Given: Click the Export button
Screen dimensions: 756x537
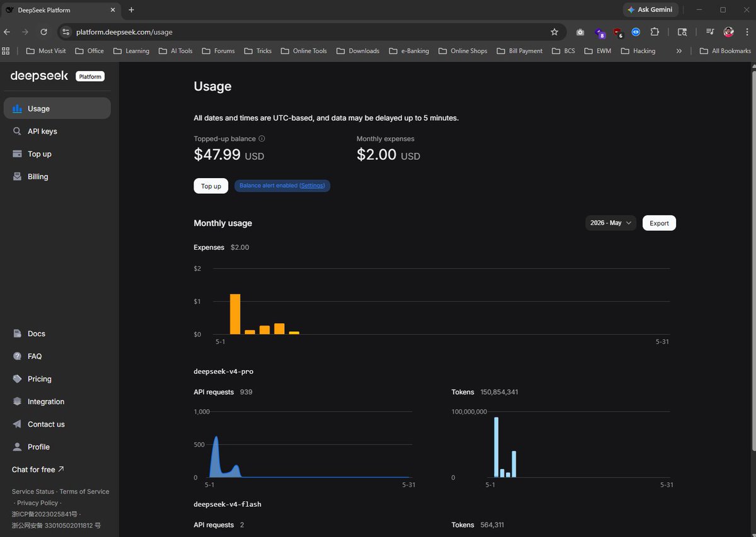Looking at the screenshot, I should (659, 223).
